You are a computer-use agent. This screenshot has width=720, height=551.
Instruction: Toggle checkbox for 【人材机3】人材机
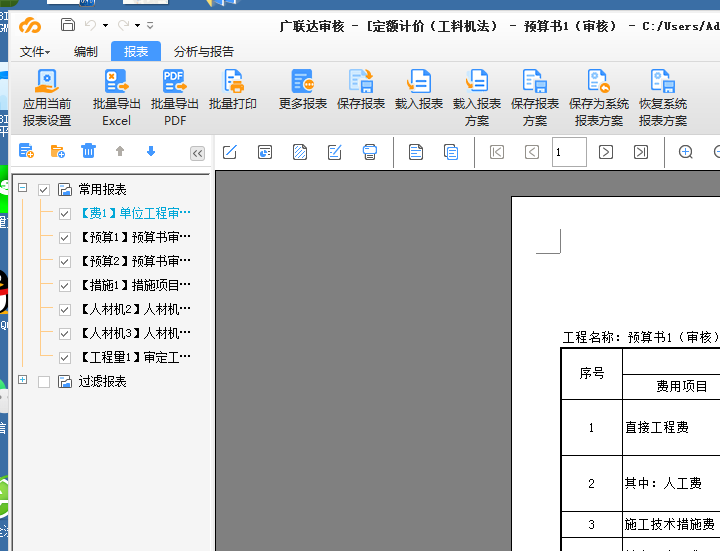(65, 334)
